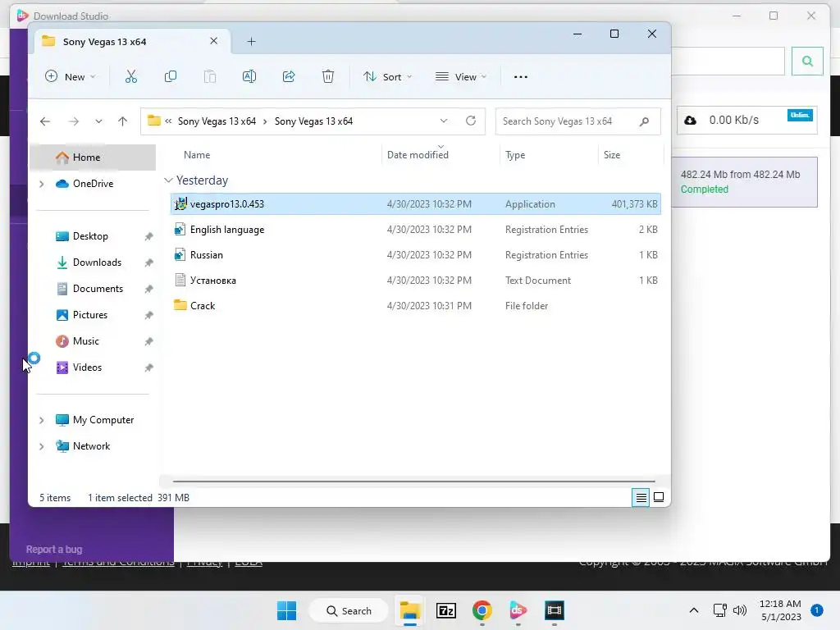840x630 pixels.
Task: Go forward with the right arrow button
Action: point(73,121)
